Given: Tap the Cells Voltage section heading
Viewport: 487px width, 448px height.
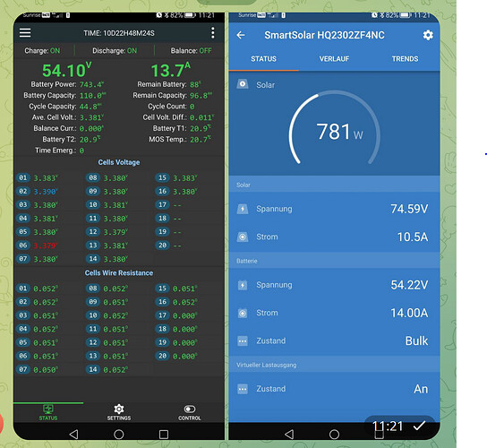Looking at the screenshot, I should 119,162.
